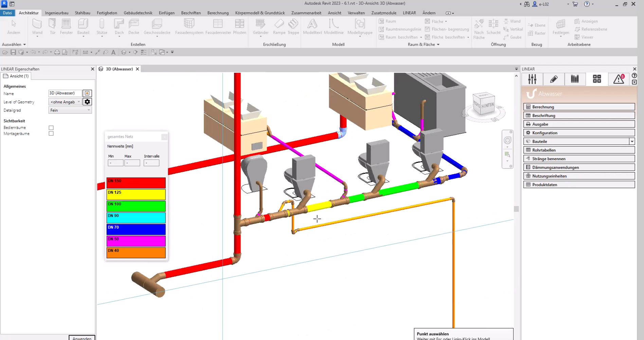
Task: Click the LINEAR pencil edit icon
Action: tap(554, 79)
